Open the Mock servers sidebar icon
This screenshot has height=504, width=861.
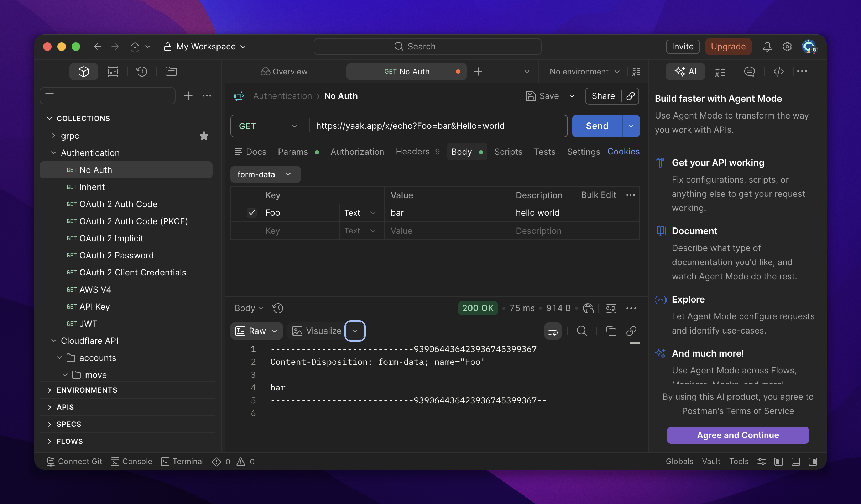[x=113, y=72]
